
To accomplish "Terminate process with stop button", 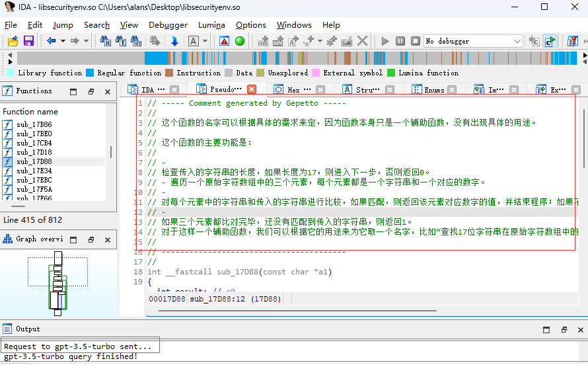I will (416, 41).
